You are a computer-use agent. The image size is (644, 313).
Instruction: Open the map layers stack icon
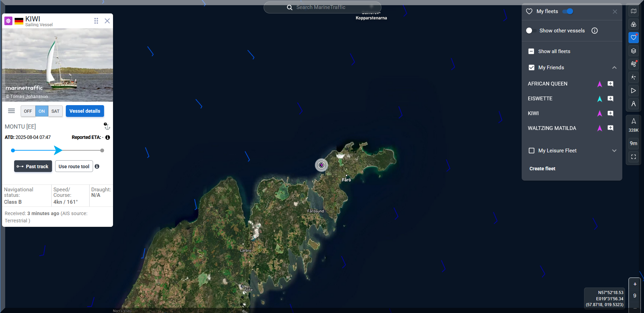pyautogui.click(x=633, y=51)
